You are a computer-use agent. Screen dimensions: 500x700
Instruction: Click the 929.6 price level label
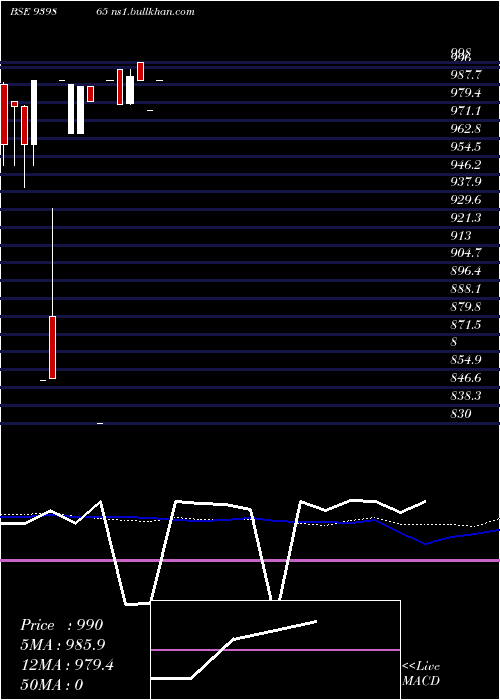point(466,200)
